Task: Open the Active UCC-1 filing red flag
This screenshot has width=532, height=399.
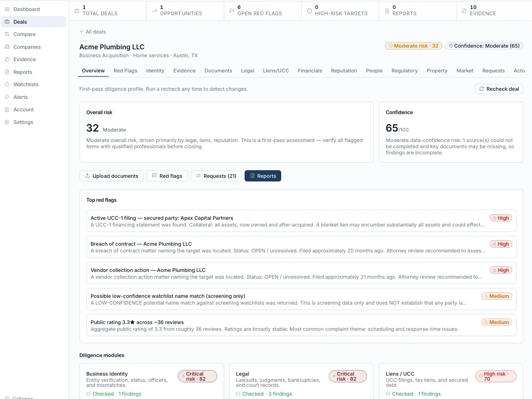Action: coord(301,221)
